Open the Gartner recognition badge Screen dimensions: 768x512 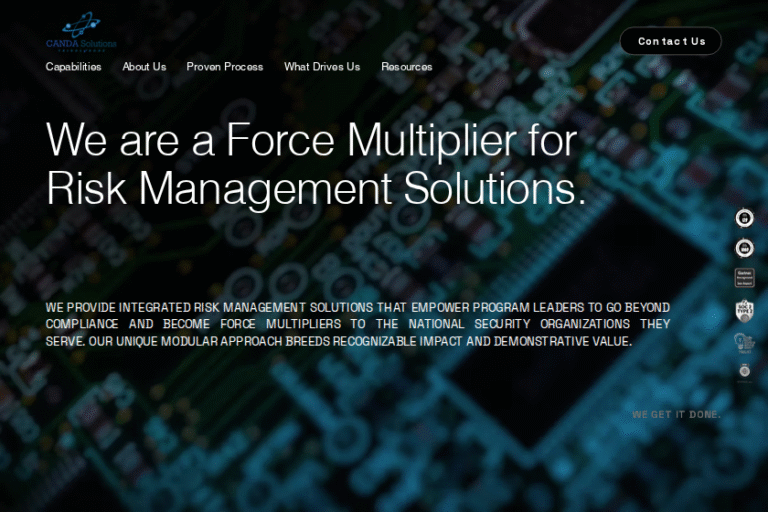pos(744,278)
